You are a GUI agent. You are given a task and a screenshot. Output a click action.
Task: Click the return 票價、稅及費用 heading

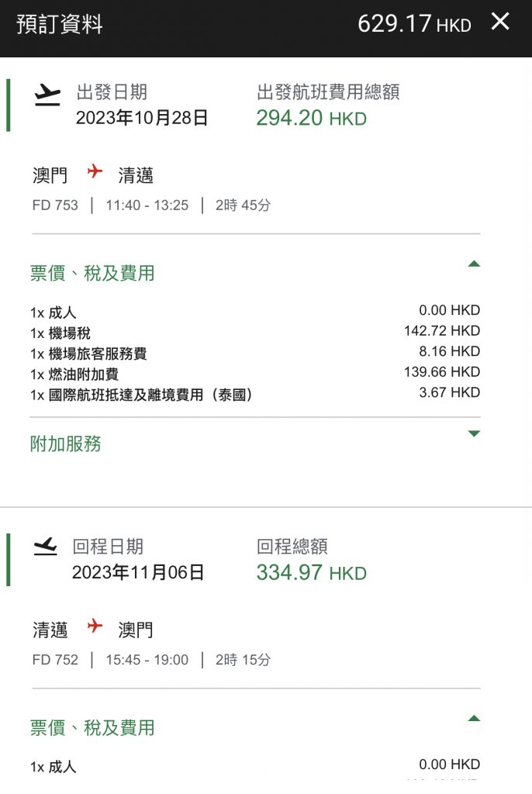click(92, 727)
